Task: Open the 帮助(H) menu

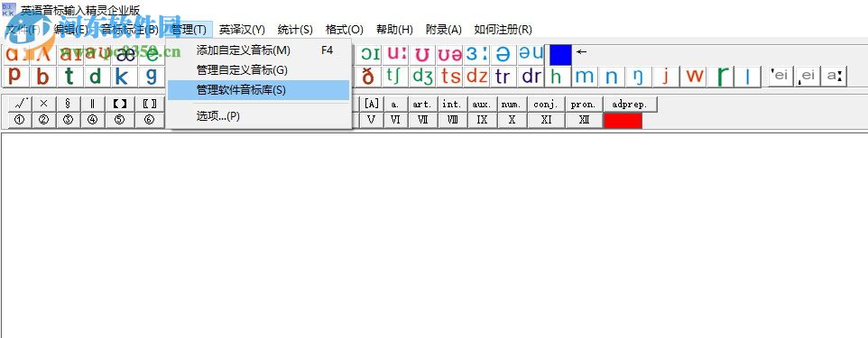Action: tap(394, 30)
